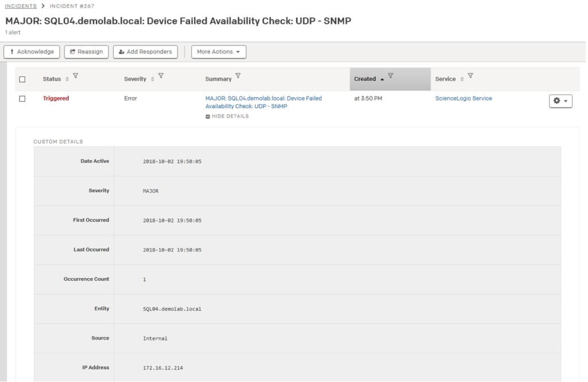This screenshot has height=382, width=588.
Task: Sort by the Created column header
Action: pyautogui.click(x=365, y=79)
